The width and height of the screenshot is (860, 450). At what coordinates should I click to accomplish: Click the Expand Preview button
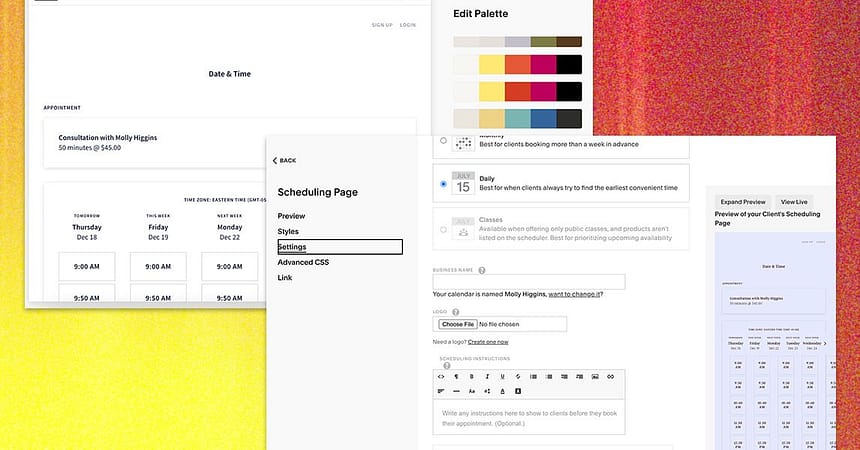pos(742,202)
